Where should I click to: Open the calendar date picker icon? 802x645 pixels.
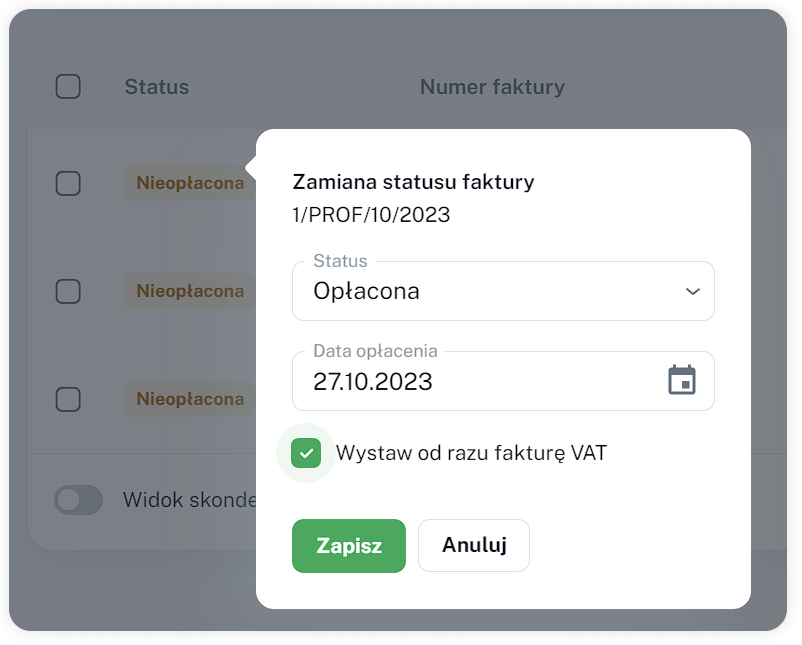coord(682,380)
